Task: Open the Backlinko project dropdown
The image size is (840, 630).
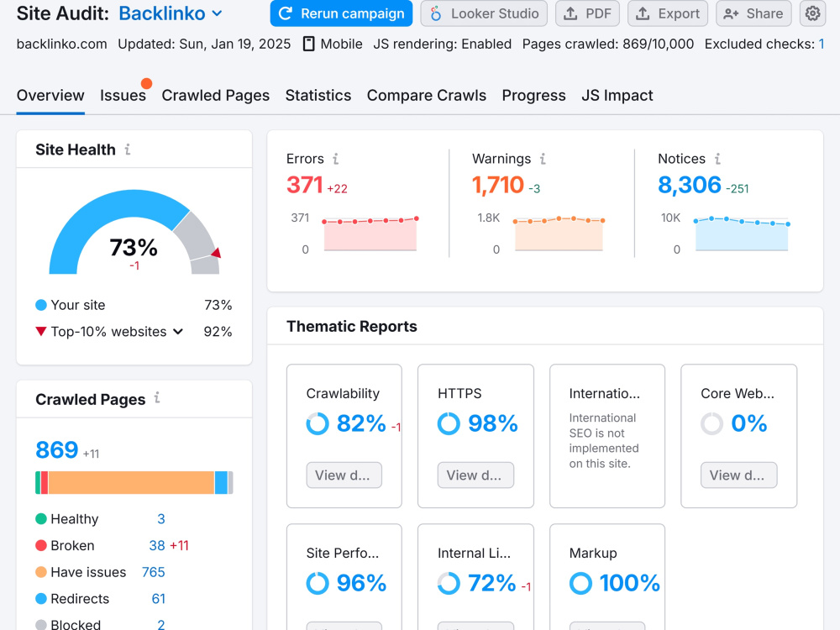Action: point(171,13)
